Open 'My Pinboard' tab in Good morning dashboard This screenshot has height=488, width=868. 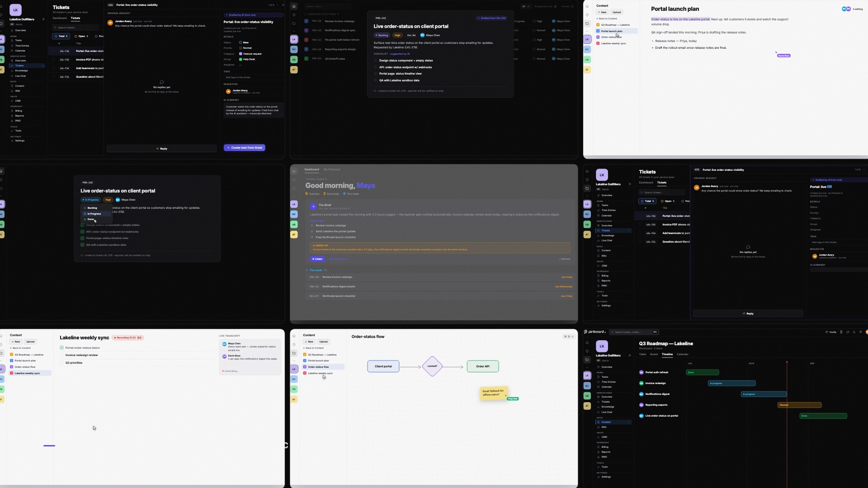[332, 169]
